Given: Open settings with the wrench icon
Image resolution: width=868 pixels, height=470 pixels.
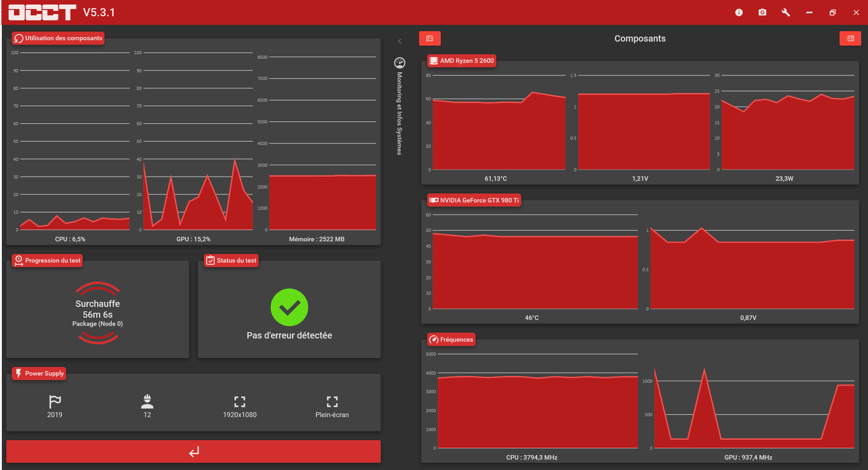Looking at the screenshot, I should point(786,13).
